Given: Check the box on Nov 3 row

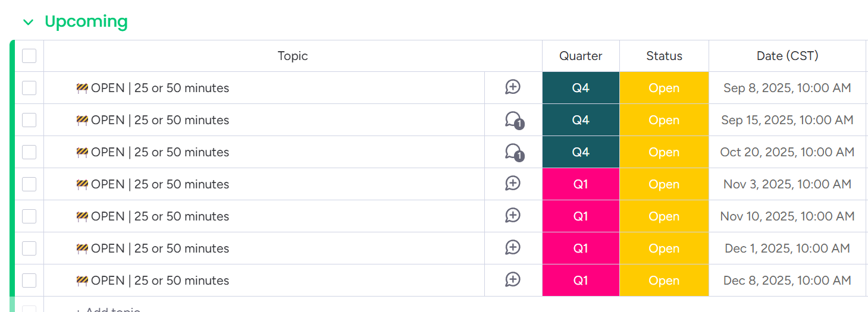Looking at the screenshot, I should [29, 184].
